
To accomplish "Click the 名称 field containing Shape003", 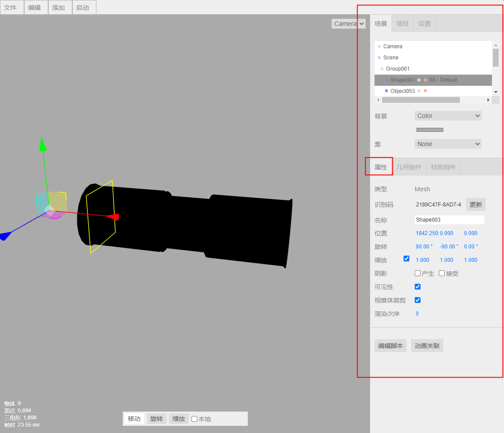I will pyautogui.click(x=450, y=220).
